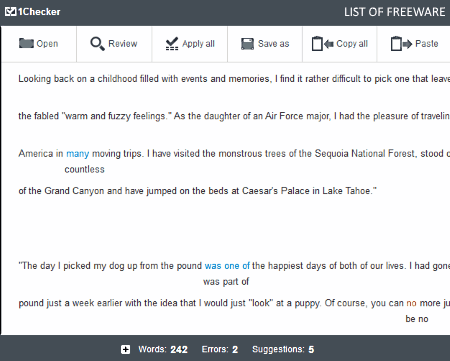Expand details with the plus icon
Viewport: 450px width, 361px height.
tap(125, 349)
